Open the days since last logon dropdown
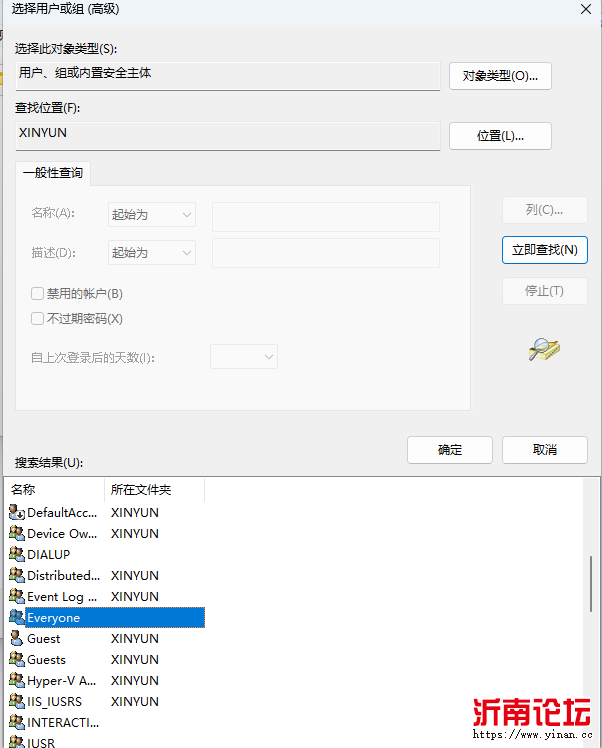The width and height of the screenshot is (602, 748). pos(243,357)
